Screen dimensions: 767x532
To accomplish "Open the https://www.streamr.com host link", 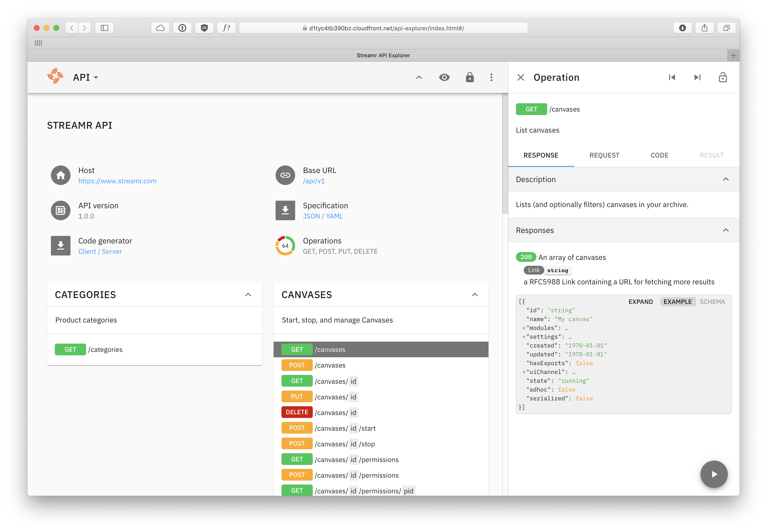I will pos(117,181).
